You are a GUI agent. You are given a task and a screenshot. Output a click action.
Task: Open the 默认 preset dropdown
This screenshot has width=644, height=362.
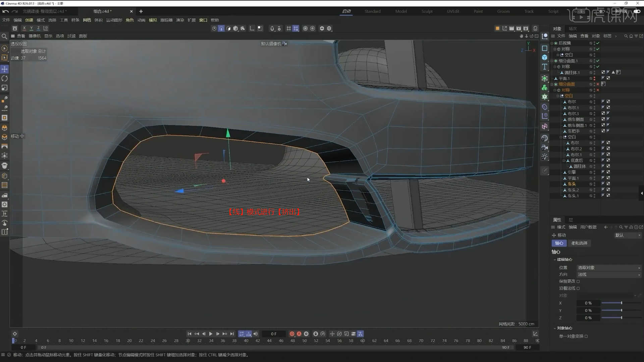(x=628, y=235)
